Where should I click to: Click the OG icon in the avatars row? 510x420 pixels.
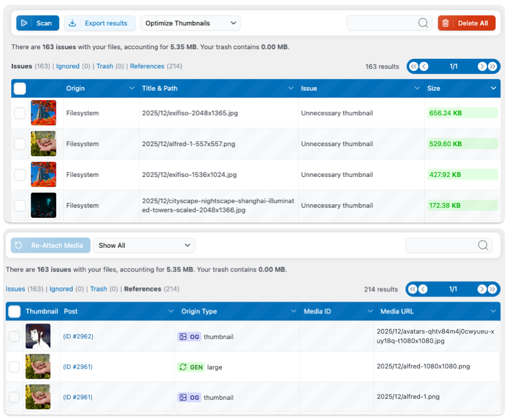point(183,337)
